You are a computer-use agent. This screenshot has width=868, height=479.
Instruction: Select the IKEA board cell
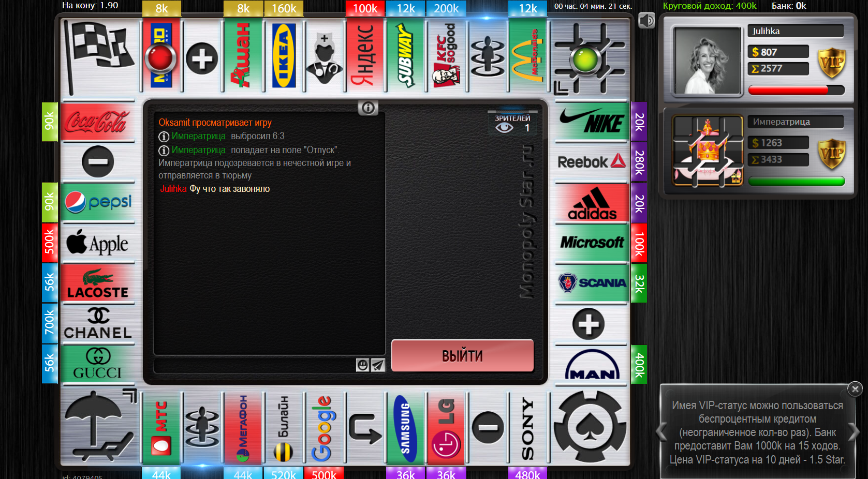[284, 56]
